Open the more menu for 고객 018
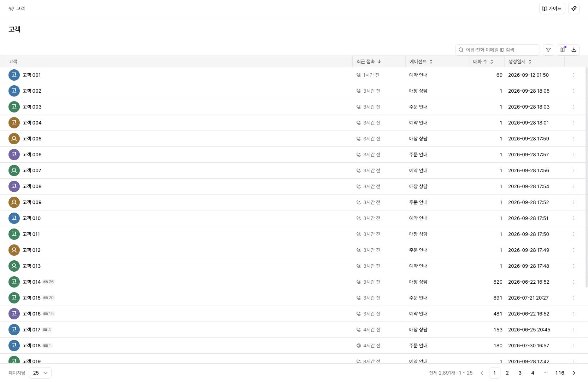The height and width of the screenshot is (382, 588). pyautogui.click(x=574, y=346)
